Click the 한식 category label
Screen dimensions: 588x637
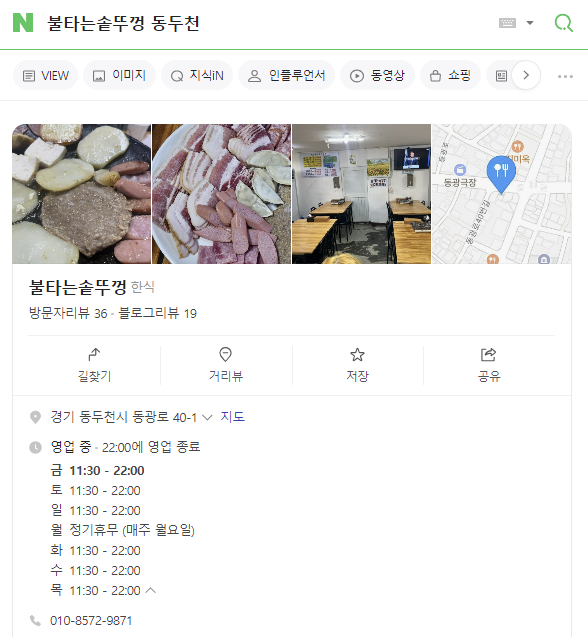(143, 287)
